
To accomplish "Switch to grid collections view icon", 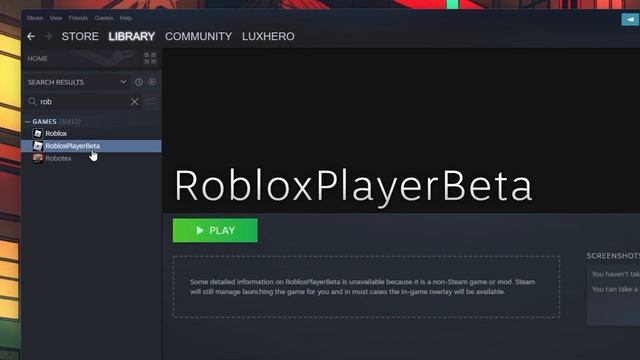I will (150, 58).
